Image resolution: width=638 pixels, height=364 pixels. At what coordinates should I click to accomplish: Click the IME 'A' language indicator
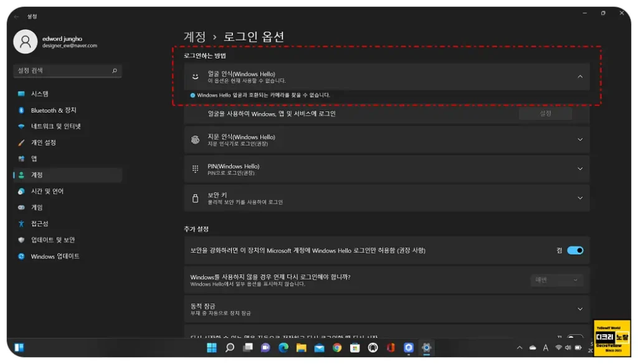pyautogui.click(x=546, y=348)
